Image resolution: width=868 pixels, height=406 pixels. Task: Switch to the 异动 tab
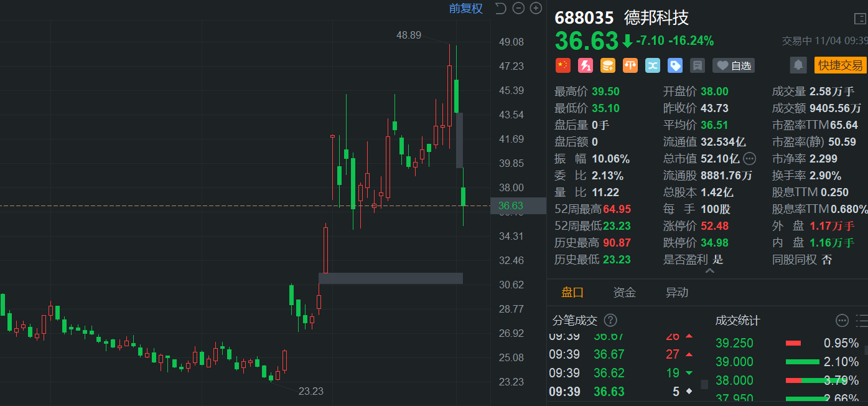pyautogui.click(x=677, y=292)
